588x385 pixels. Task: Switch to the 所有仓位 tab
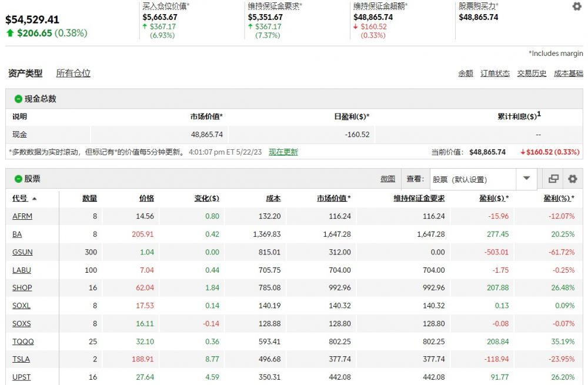click(73, 73)
